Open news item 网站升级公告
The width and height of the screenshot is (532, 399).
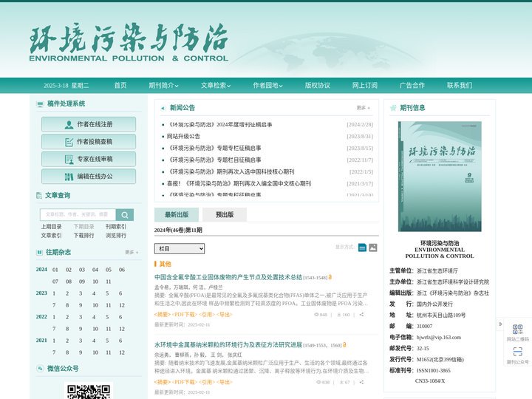pos(183,137)
